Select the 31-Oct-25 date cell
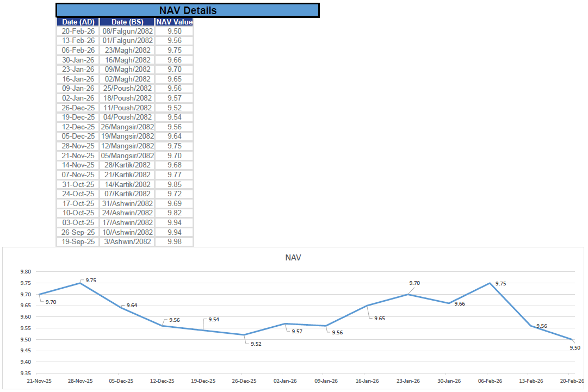Viewport: 588px width, 392px height. 78,184
